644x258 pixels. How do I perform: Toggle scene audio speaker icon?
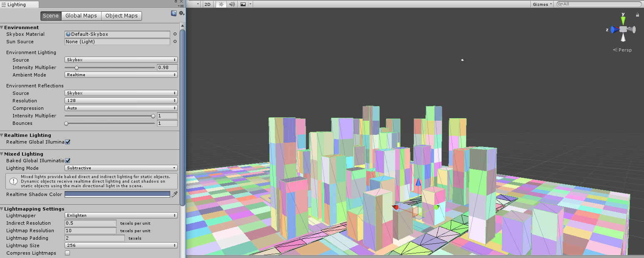(x=232, y=4)
